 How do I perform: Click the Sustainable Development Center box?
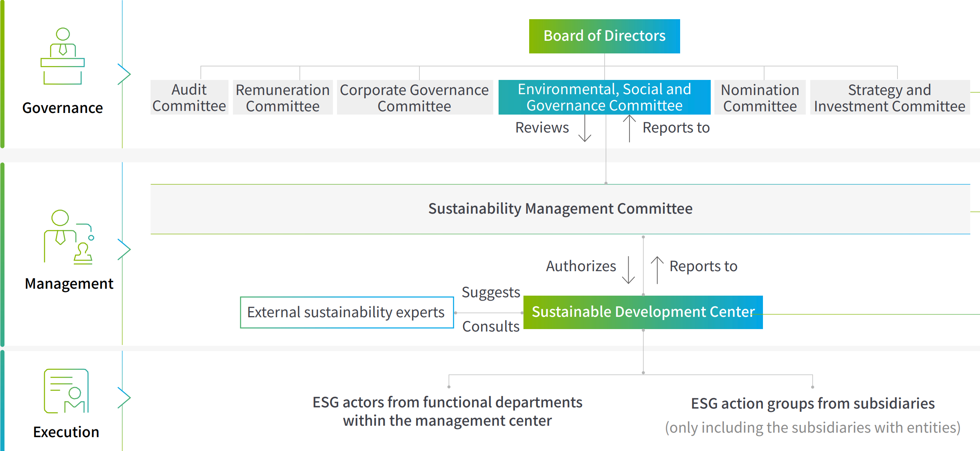(x=643, y=312)
